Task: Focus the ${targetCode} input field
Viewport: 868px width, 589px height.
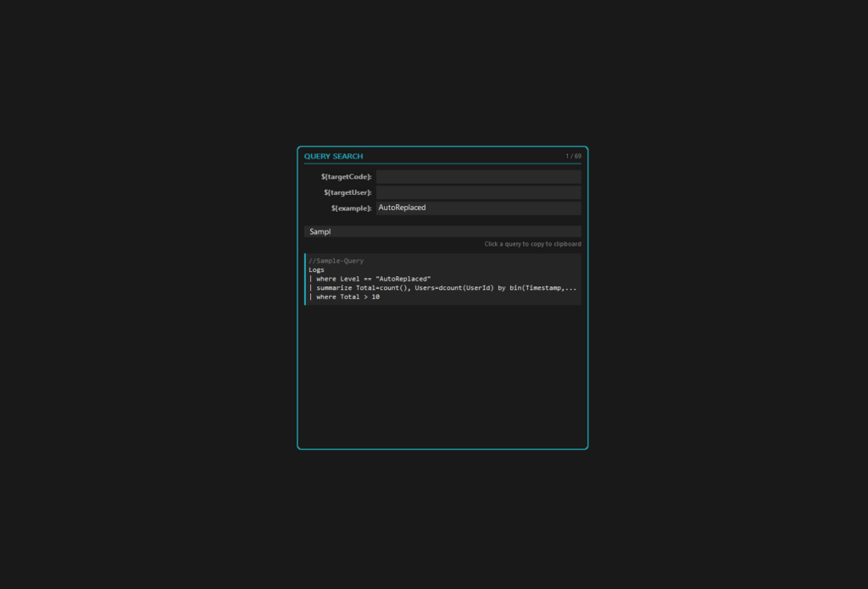Action: tap(478, 176)
